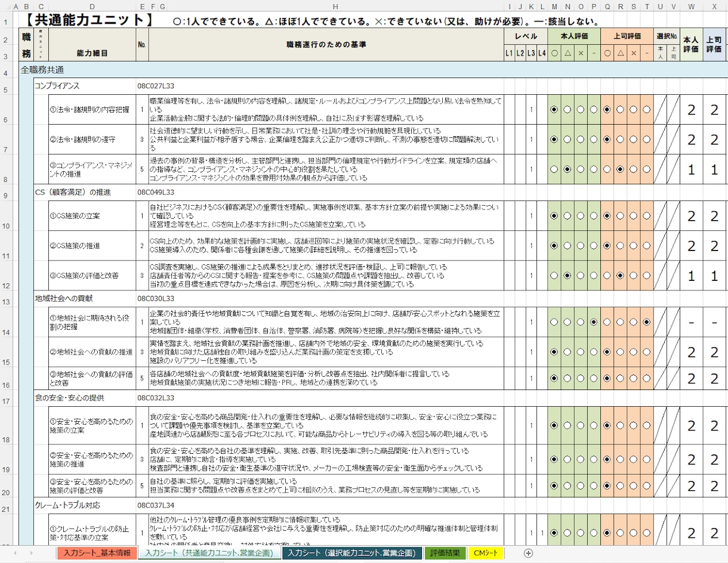Click the クレーム・トラブル対応 unit name
This screenshot has height=563, width=728.
(67, 505)
